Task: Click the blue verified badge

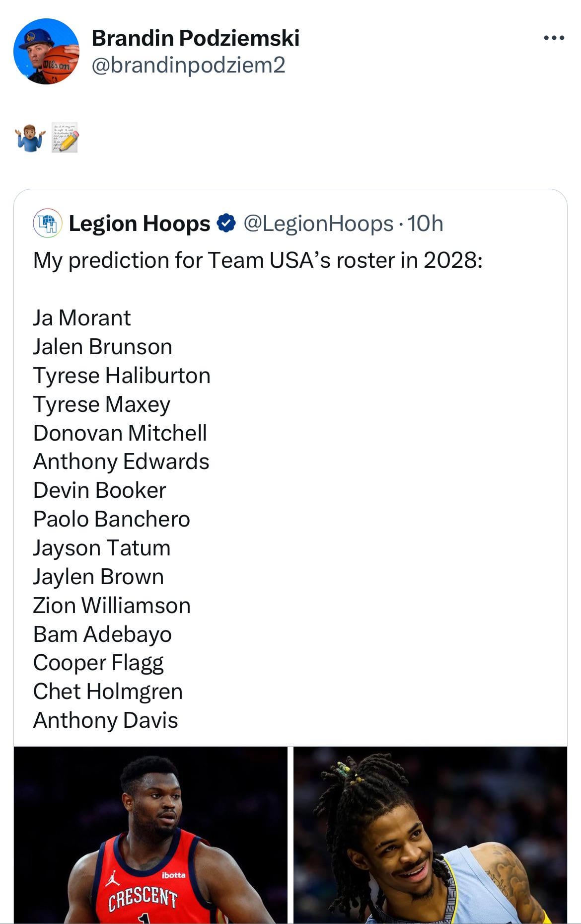Action: coord(226,224)
